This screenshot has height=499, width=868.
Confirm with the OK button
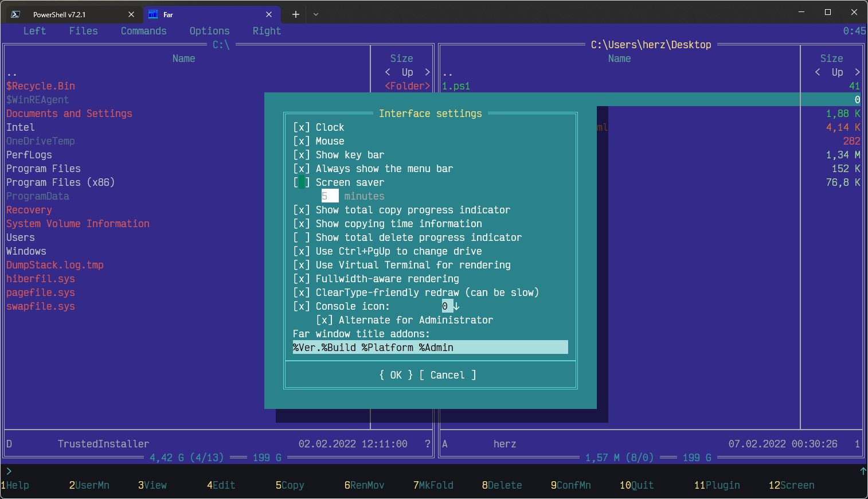coord(396,375)
